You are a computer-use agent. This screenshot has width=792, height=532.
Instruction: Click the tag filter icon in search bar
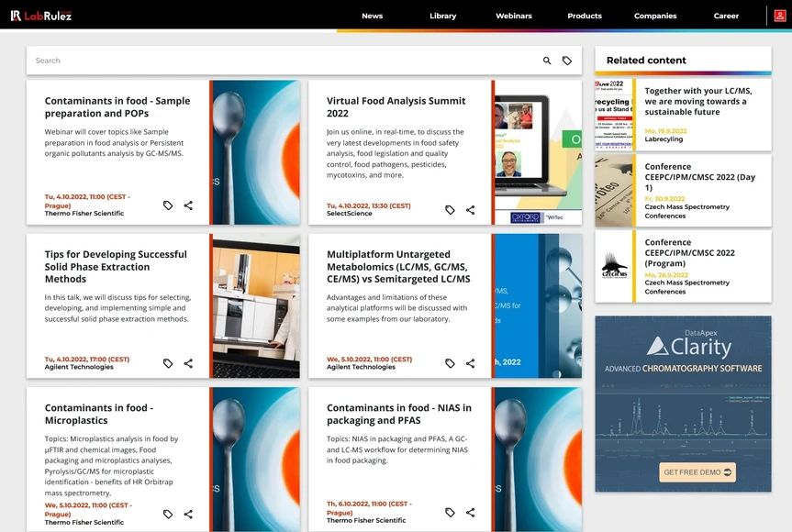(x=567, y=61)
